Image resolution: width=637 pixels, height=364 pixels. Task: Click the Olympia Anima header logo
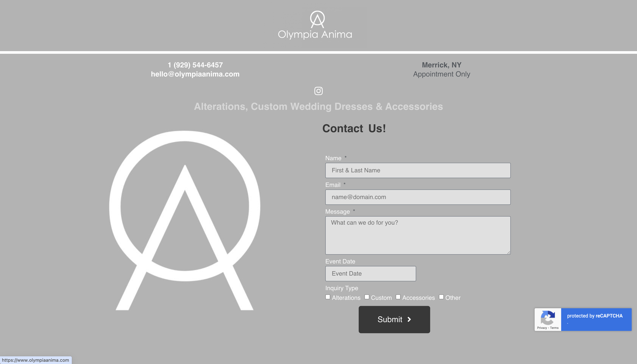coord(315,25)
